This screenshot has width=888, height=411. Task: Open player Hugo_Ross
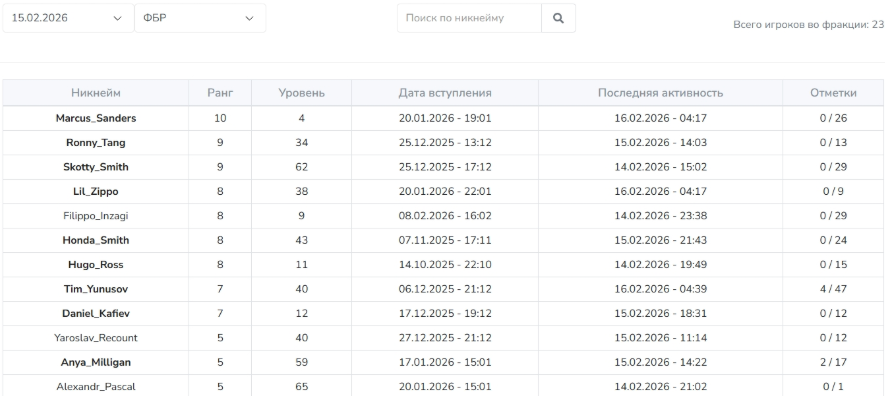(x=96, y=264)
